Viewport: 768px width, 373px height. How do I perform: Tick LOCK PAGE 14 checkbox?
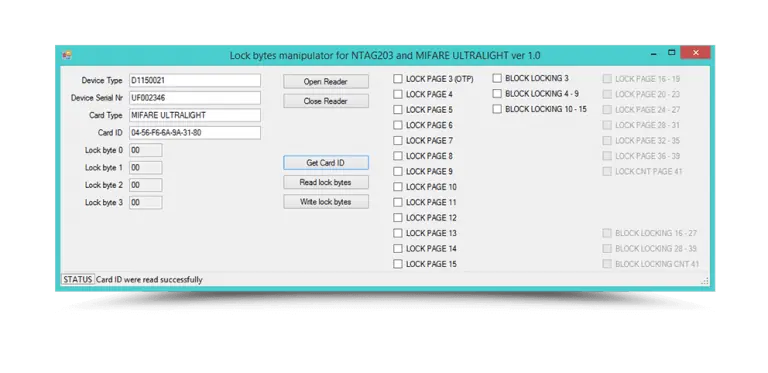398,249
